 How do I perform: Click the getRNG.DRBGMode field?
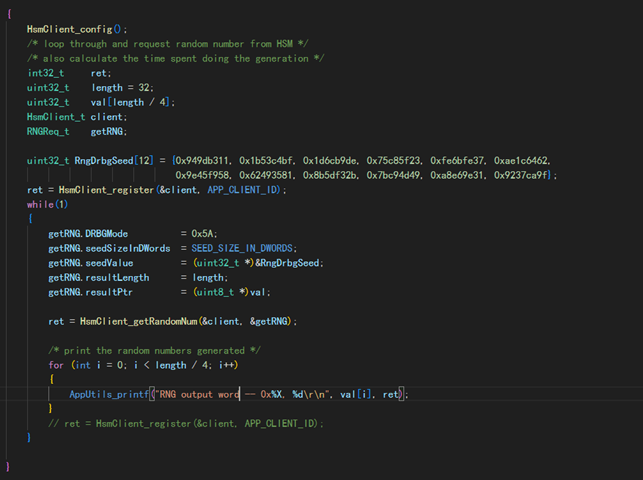[x=88, y=234]
